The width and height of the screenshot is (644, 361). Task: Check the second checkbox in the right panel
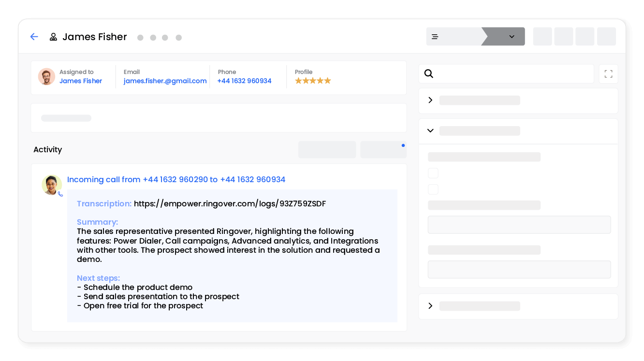tap(433, 189)
